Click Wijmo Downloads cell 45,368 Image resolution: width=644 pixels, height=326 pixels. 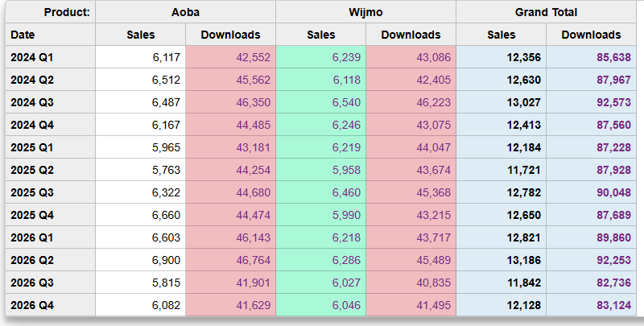pos(411,192)
